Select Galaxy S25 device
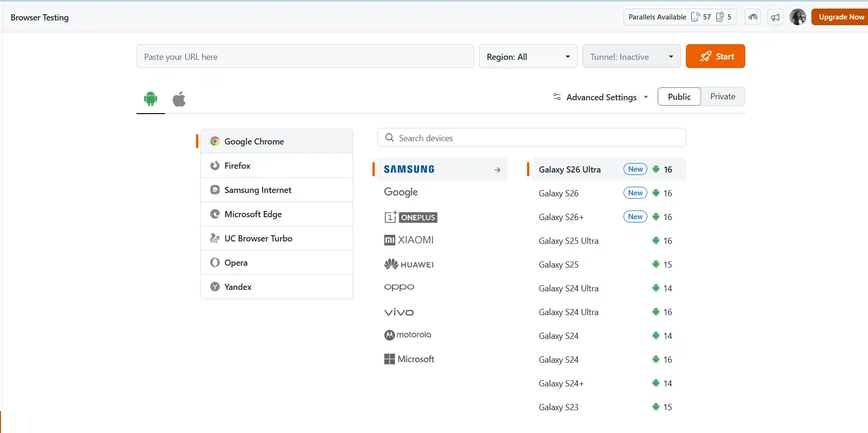The height and width of the screenshot is (433, 868). click(x=609, y=264)
